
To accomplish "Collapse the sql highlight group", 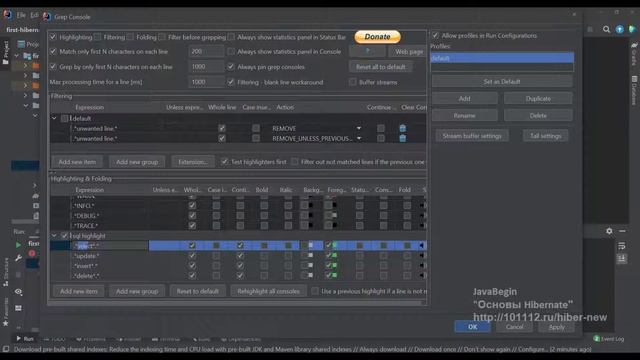I will coord(54,236).
